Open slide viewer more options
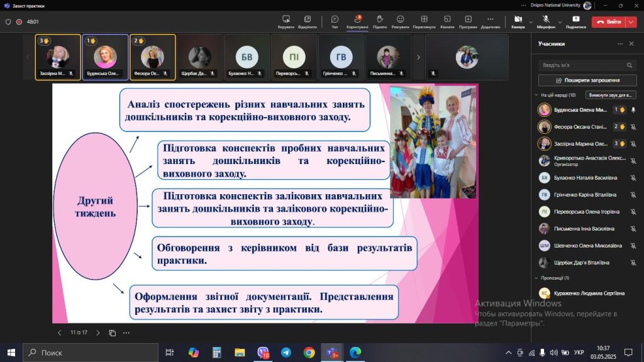This screenshot has width=644, height=362. (126, 333)
